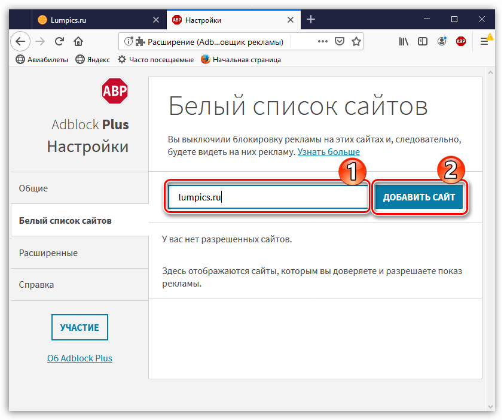Reload the current page

59,41
